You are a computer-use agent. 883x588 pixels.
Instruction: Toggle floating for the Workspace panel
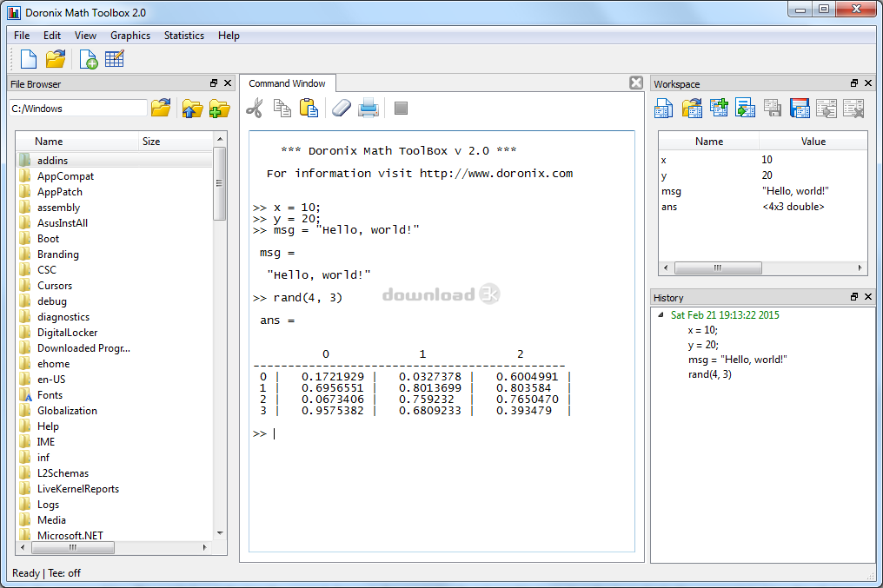[x=854, y=83]
